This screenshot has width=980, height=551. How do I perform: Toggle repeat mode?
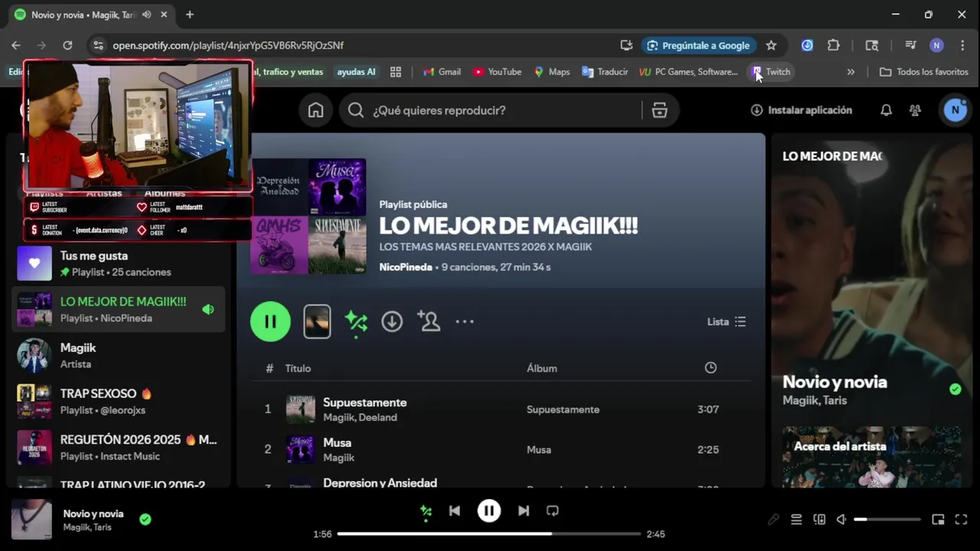pos(552,510)
